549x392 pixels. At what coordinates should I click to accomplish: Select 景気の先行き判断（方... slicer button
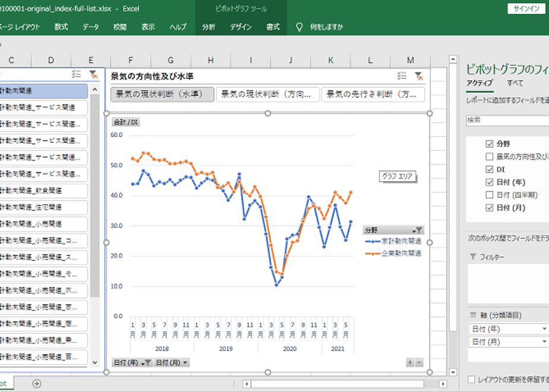[x=373, y=94]
